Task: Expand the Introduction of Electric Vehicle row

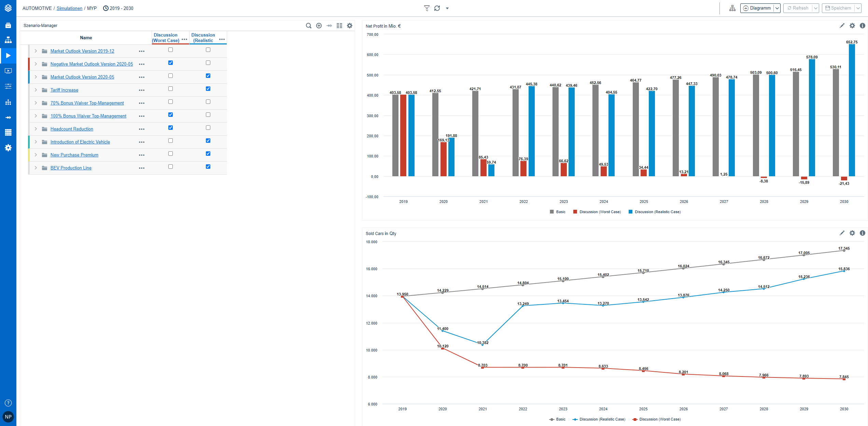Action: pyautogui.click(x=36, y=142)
